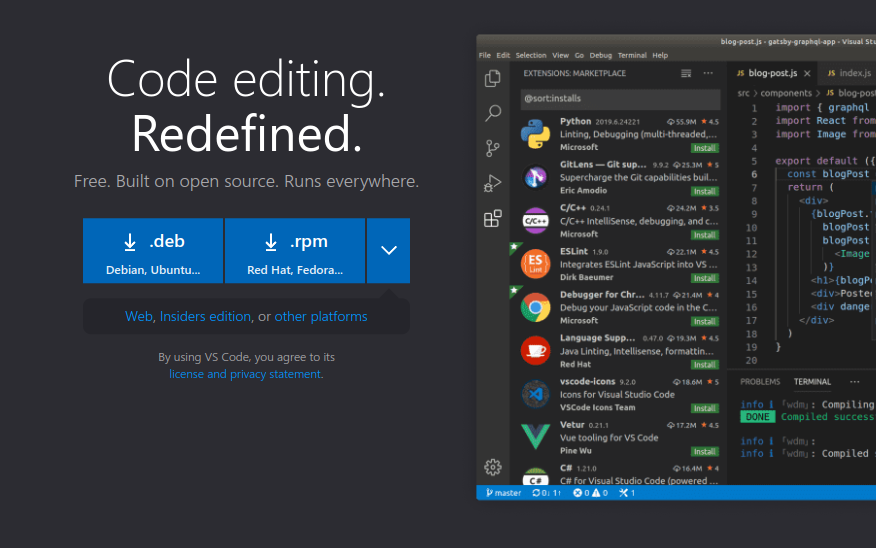
Task: Expand the other download options chevron
Action: (389, 250)
